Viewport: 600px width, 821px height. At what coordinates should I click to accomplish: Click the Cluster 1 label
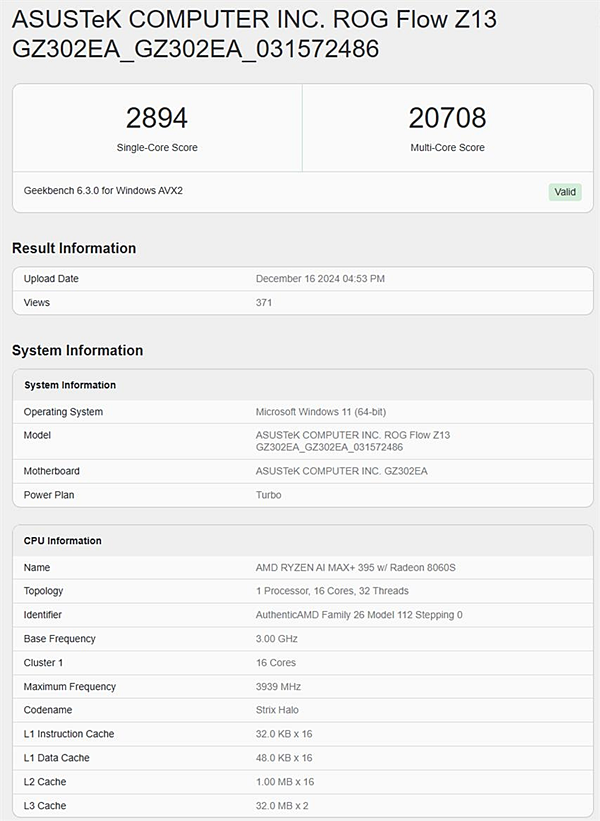click(x=43, y=663)
